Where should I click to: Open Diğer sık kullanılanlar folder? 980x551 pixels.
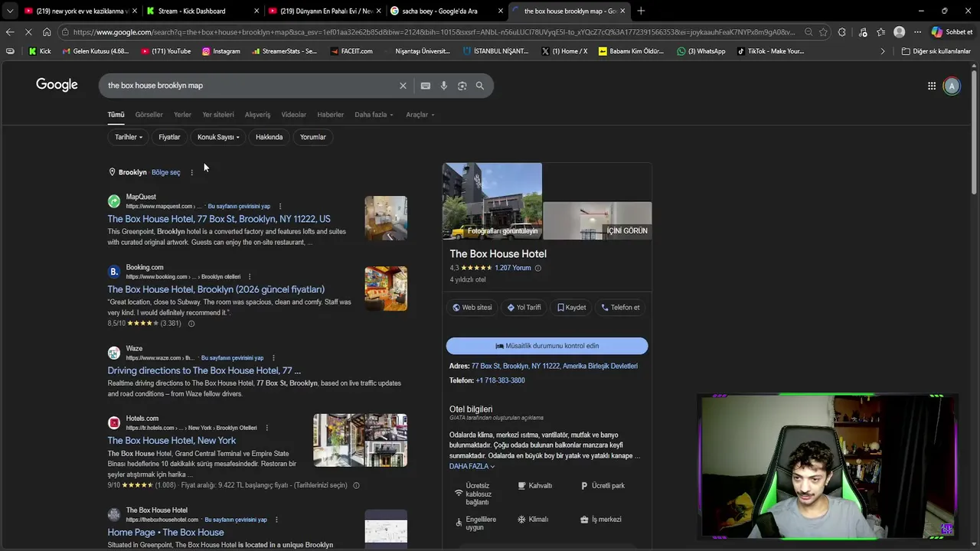click(x=936, y=51)
